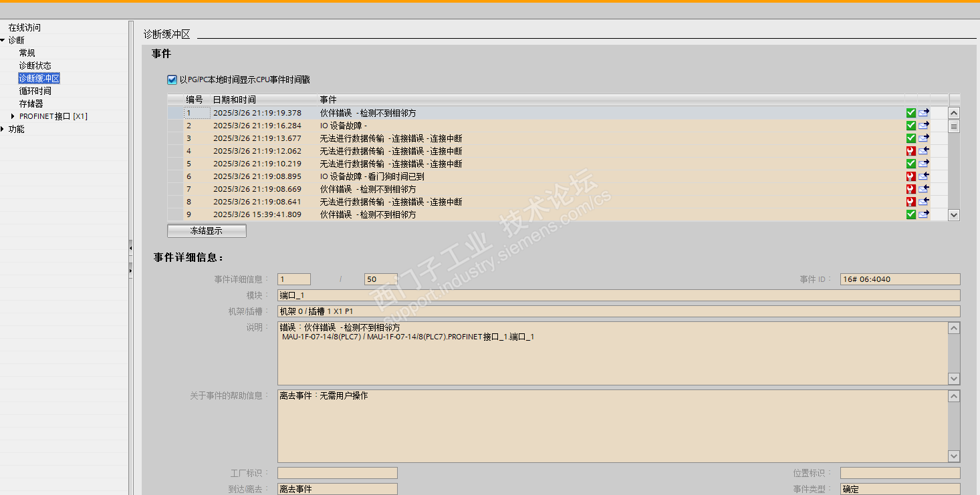Click the 编号 column header

coord(195,100)
